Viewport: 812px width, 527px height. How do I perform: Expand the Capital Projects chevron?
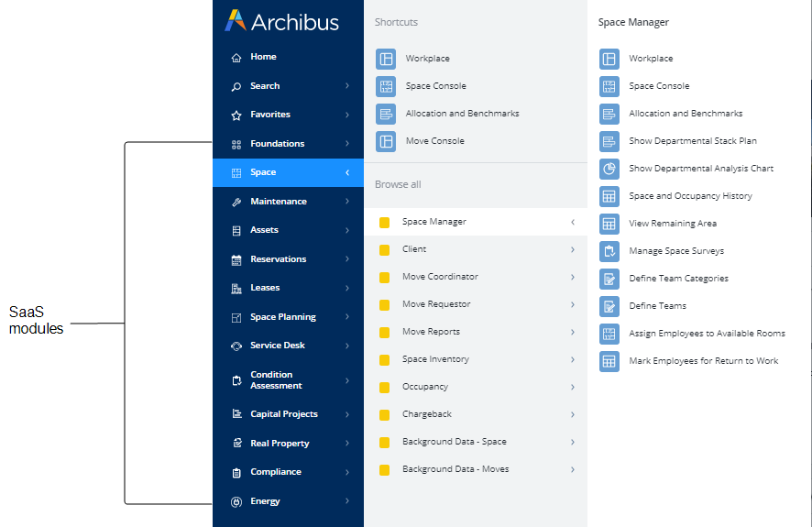[347, 414]
